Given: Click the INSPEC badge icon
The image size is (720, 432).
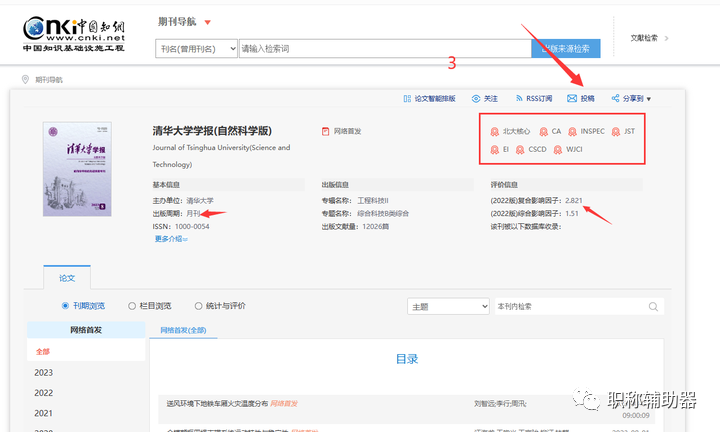Looking at the screenshot, I should 572,132.
